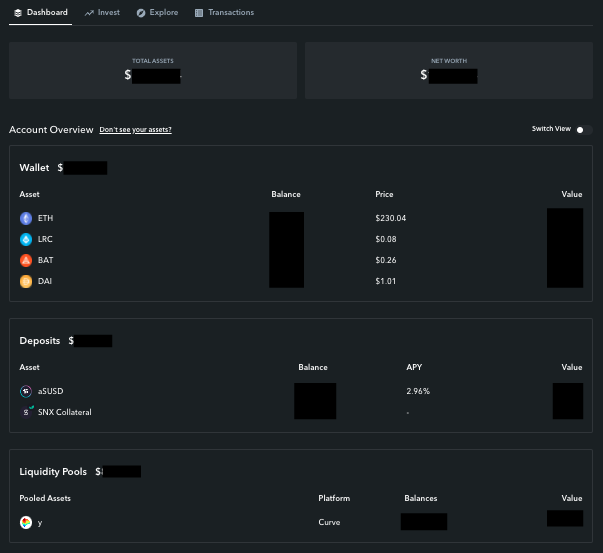Click the Value column header in Wallet
This screenshot has width=603, height=553.
(571, 195)
